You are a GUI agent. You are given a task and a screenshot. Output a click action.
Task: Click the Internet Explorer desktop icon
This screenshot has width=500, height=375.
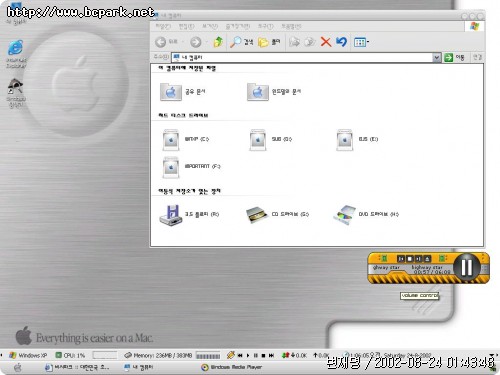point(16,54)
